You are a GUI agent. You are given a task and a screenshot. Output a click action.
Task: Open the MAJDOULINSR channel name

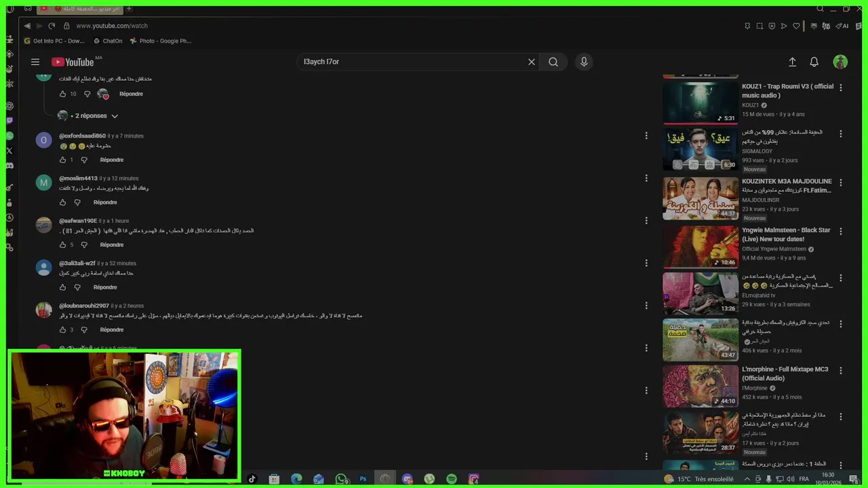pos(760,200)
